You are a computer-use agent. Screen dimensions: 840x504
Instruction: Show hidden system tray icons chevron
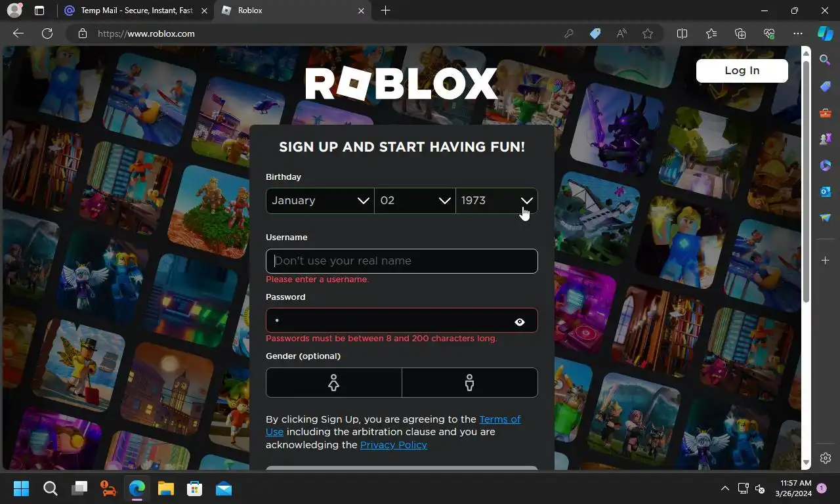(724, 488)
